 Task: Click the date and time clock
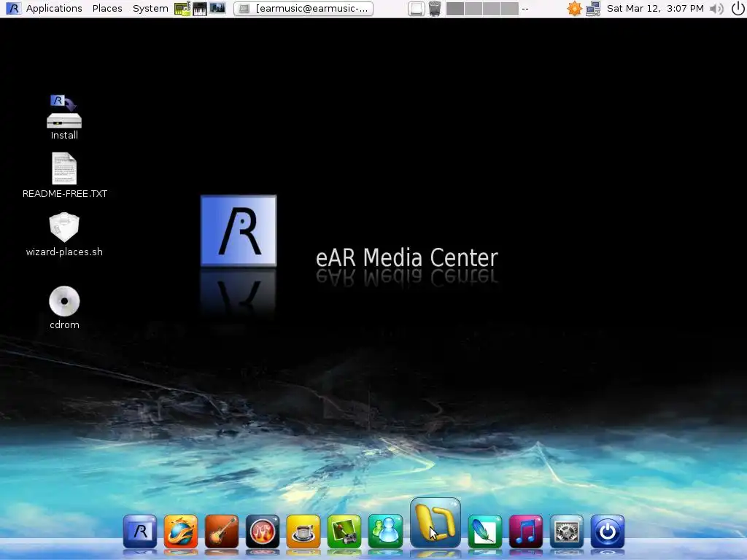click(655, 9)
